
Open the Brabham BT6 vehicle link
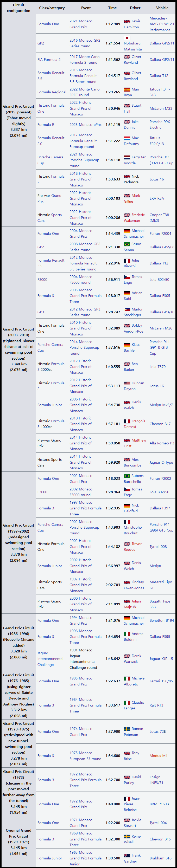point(161,858)
